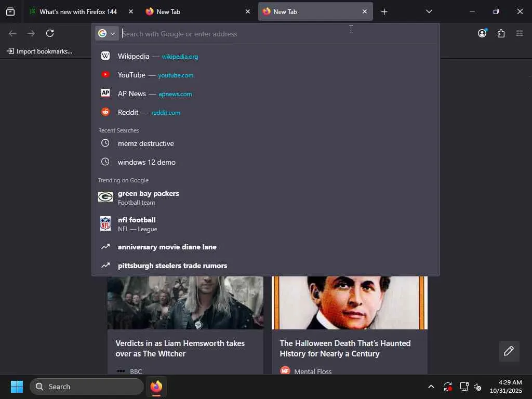Open the Firefox View icon
This screenshot has height=399, width=532.
tap(10, 11)
